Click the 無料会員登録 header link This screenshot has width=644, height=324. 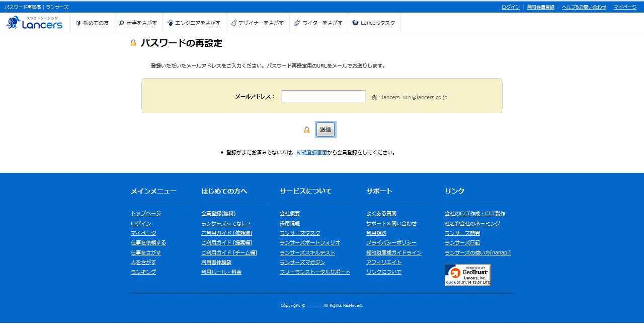[541, 7]
